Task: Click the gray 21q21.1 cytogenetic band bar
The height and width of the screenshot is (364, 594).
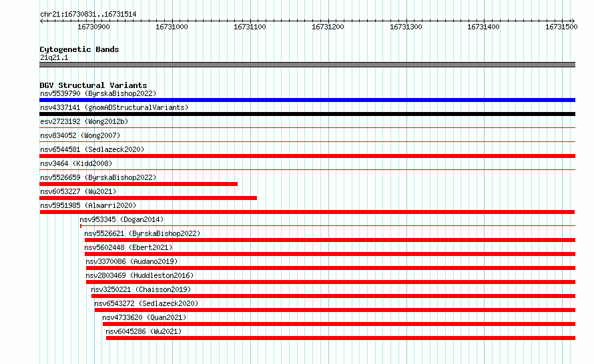Action: pos(307,65)
